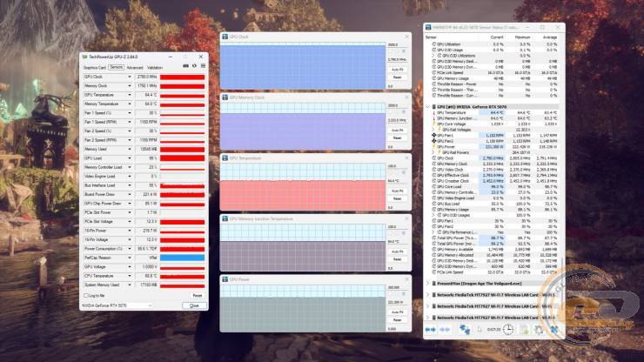644x362 pixels.
Task: Click the GPU Load red bar graph
Action: coord(183,158)
